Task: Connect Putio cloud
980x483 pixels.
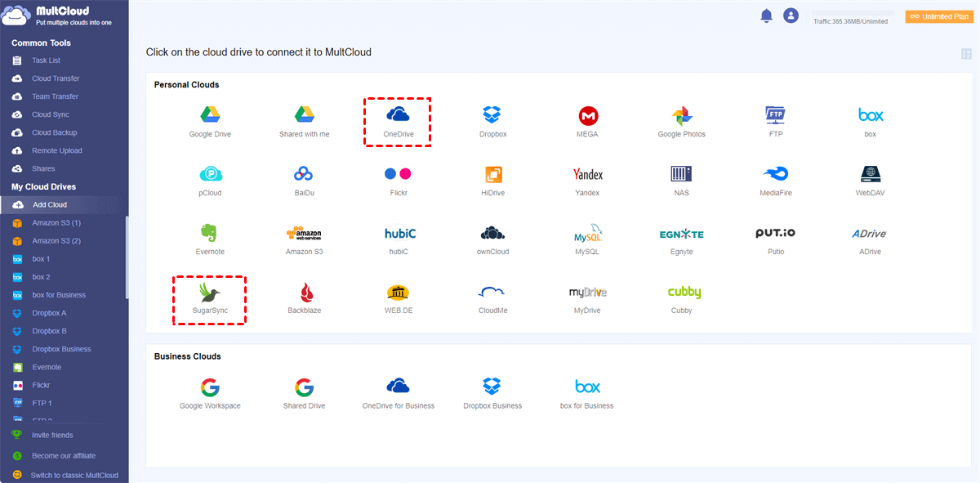Action: 776,239
